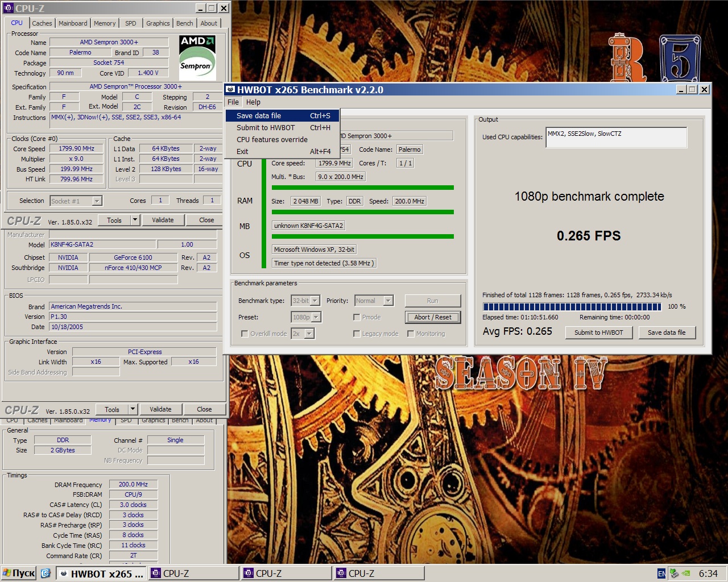Image resolution: width=728 pixels, height=582 pixels.
Task: Select CPU features override menu entry
Action: [x=283, y=139]
